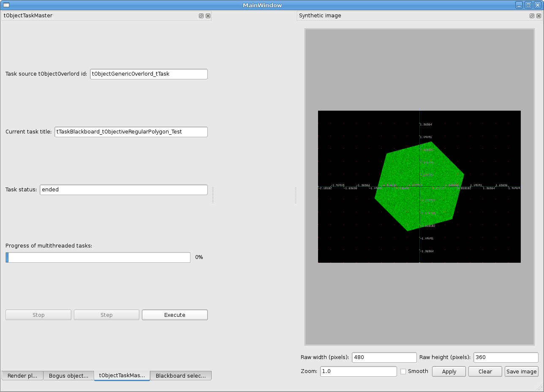Click the Save image button
544x392 pixels.
click(x=521, y=372)
